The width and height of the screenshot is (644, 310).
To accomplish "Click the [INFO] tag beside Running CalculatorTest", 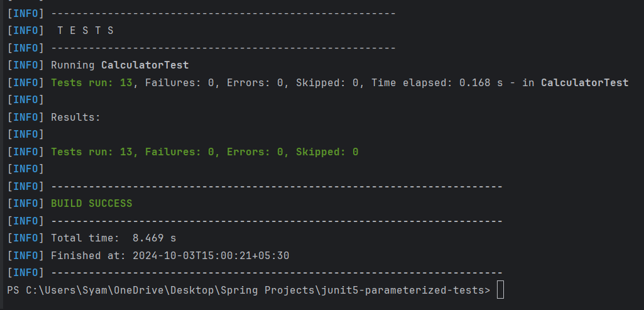I will tap(25, 65).
